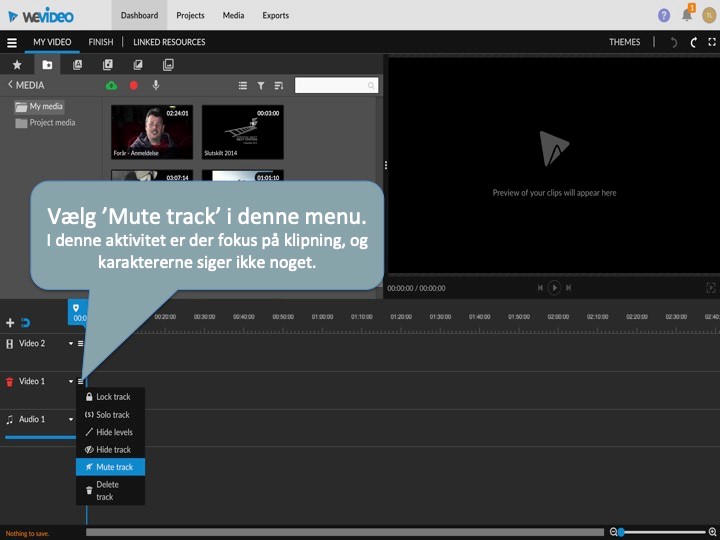Open Audio 1 track dropdown arrow
Screen dimensions: 720x540
71,419
